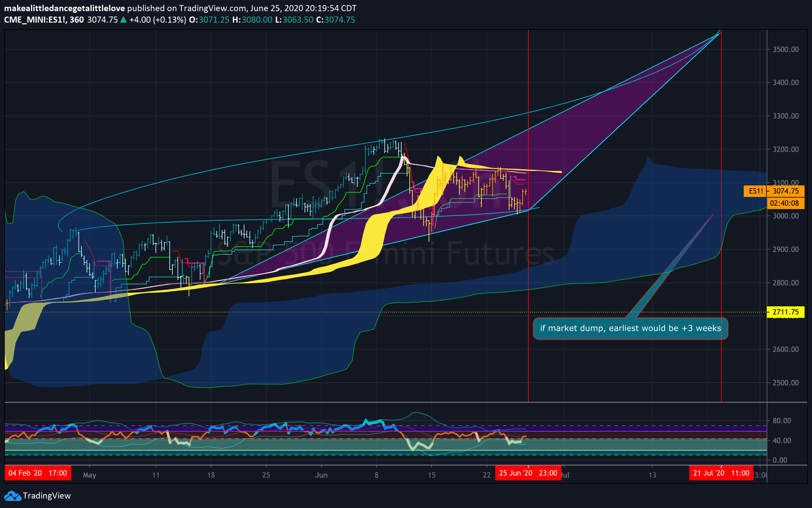
Task: Click the 22 date label on time axis
Action: point(487,475)
